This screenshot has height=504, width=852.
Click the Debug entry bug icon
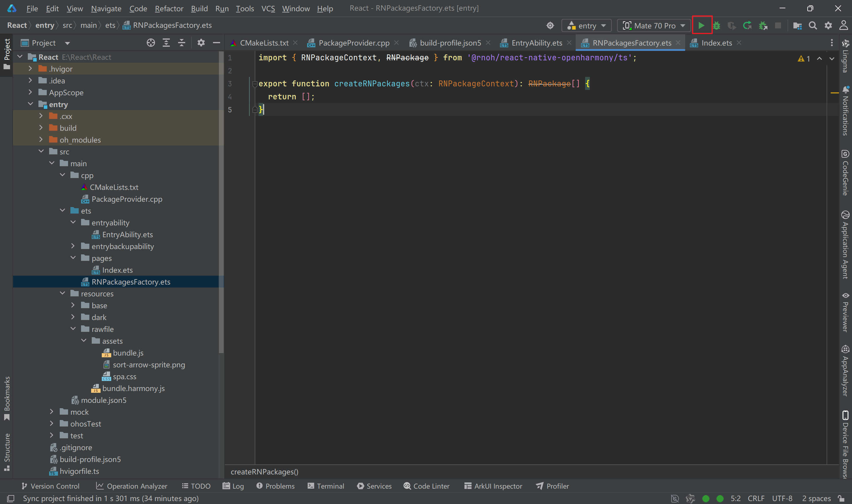(717, 25)
